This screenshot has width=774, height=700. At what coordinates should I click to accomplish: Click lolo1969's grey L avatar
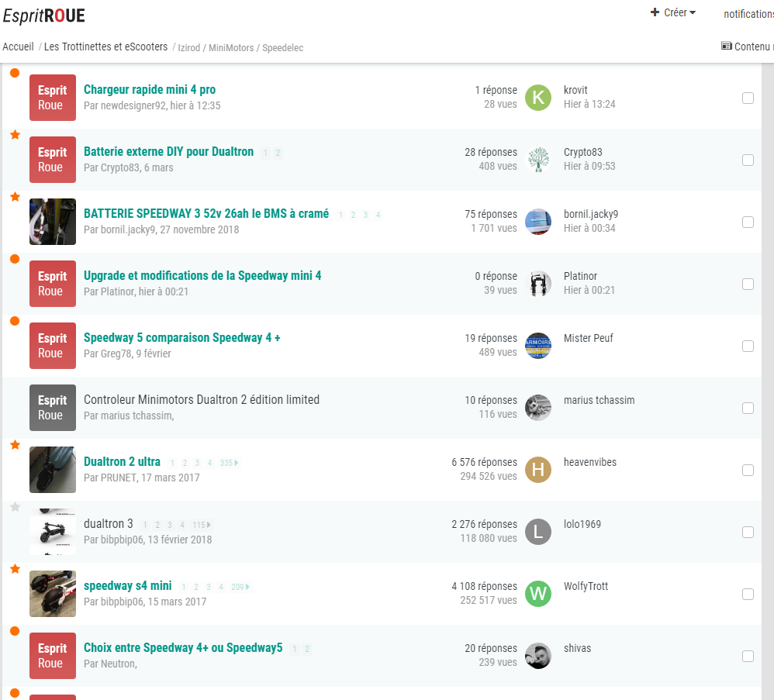coord(538,532)
